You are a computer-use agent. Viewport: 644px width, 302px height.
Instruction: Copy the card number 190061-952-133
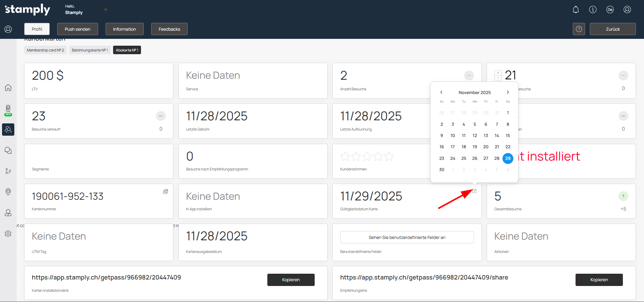pos(166,192)
